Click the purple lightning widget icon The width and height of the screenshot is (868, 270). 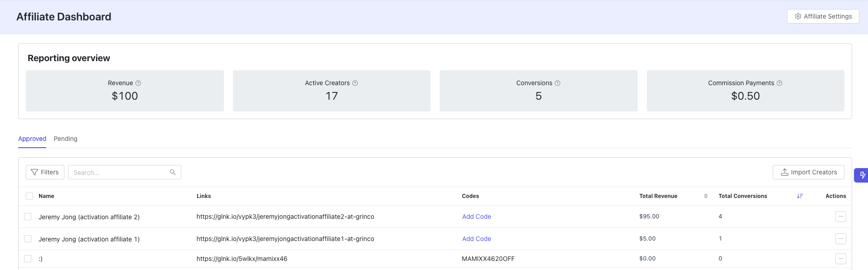(x=862, y=175)
